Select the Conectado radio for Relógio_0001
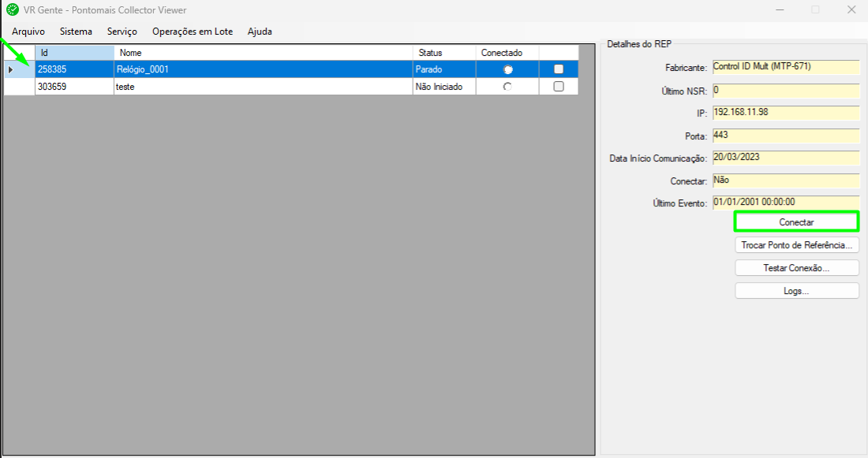The image size is (868, 458). [x=507, y=69]
